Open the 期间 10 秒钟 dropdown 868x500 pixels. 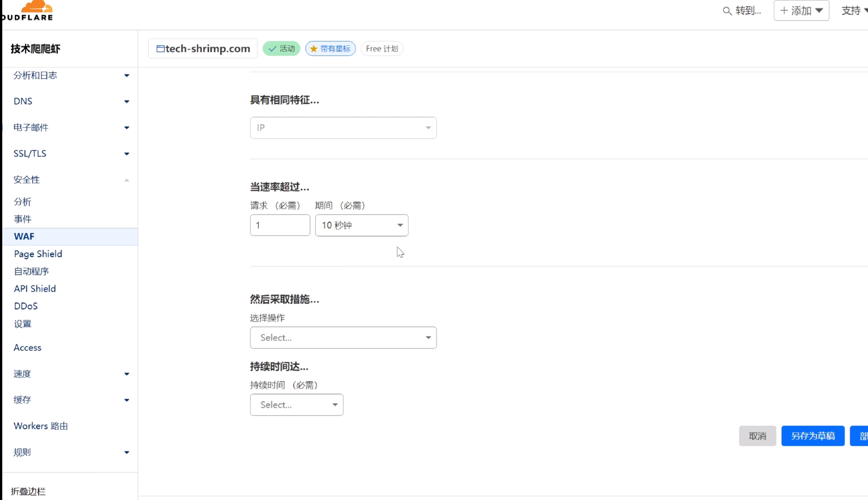click(361, 225)
